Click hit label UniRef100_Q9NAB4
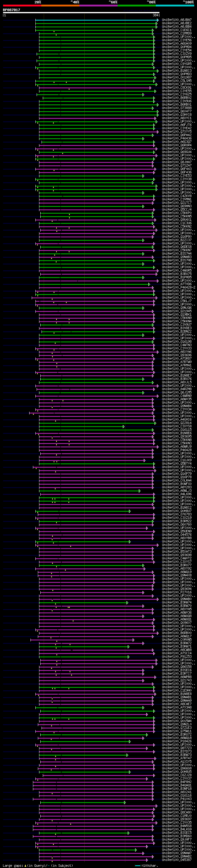Screen dimensions: 197x868 (177, 406)
